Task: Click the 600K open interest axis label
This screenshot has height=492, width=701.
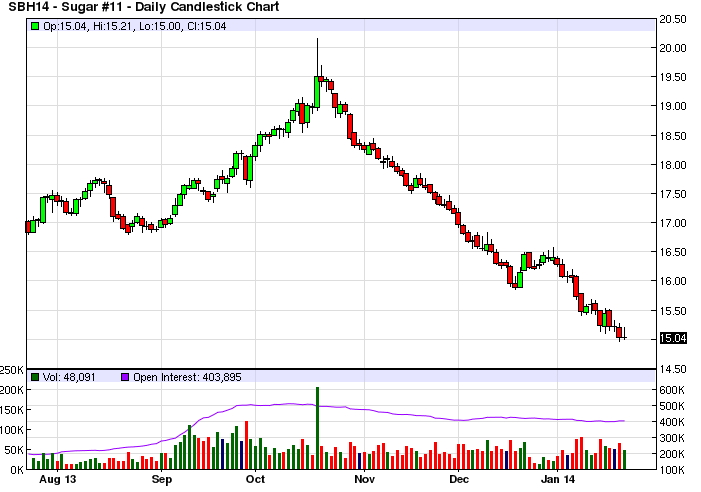Action: 672,390
